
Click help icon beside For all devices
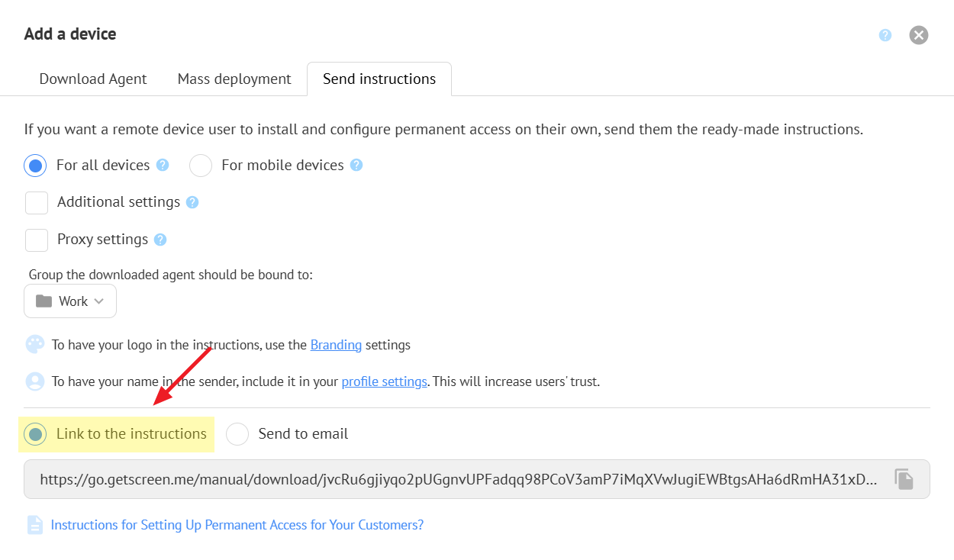pyautogui.click(x=163, y=165)
